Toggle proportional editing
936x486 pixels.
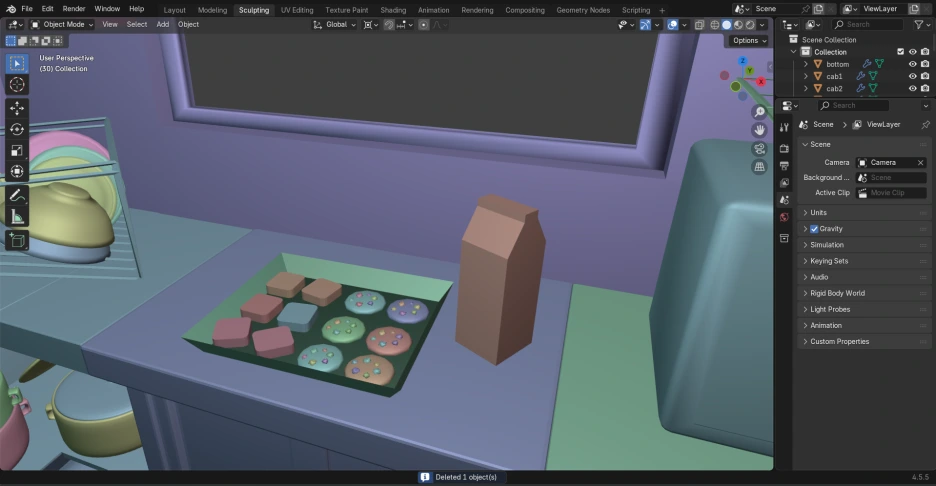coord(423,24)
